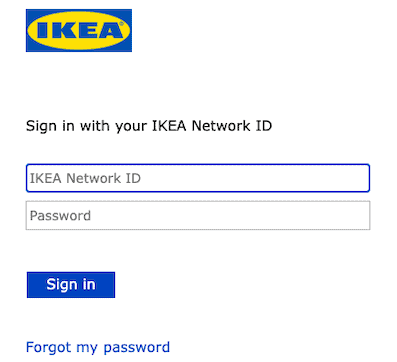Click the IKEA logo image

point(79,30)
